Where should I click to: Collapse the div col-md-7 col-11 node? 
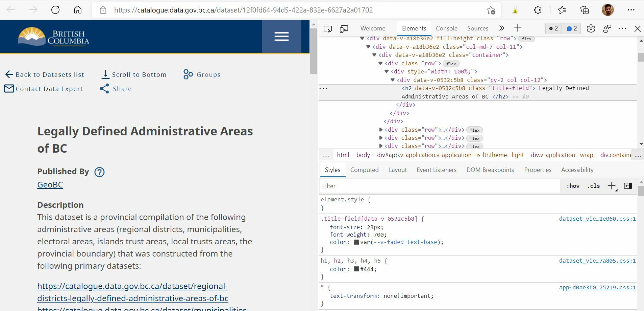point(368,47)
